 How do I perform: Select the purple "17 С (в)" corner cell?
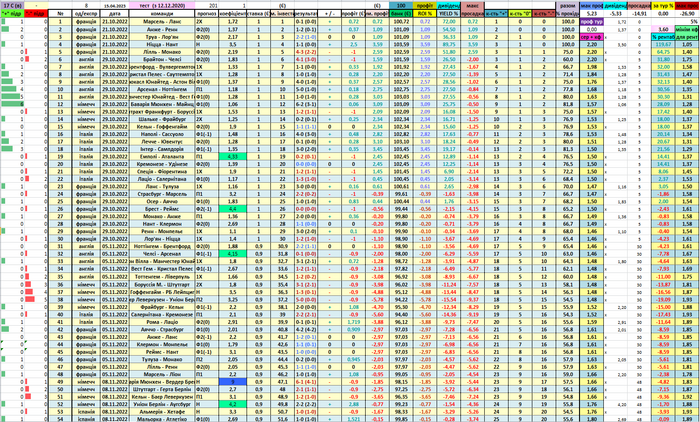tap(12, 6)
